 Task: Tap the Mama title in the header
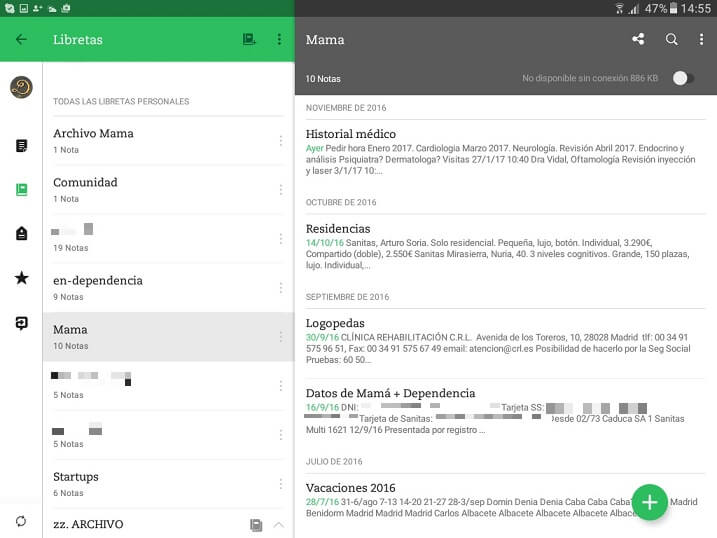[x=325, y=40]
